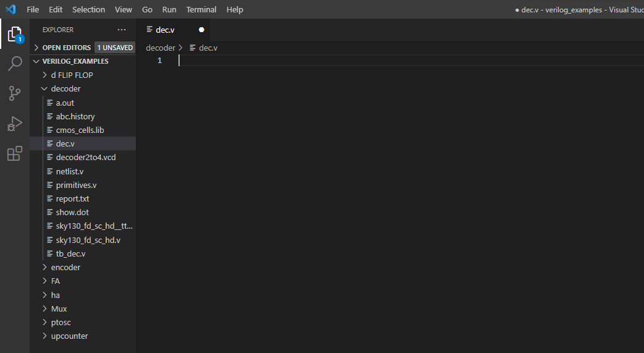Open show.dot file
This screenshot has height=353, width=644.
coord(72,212)
